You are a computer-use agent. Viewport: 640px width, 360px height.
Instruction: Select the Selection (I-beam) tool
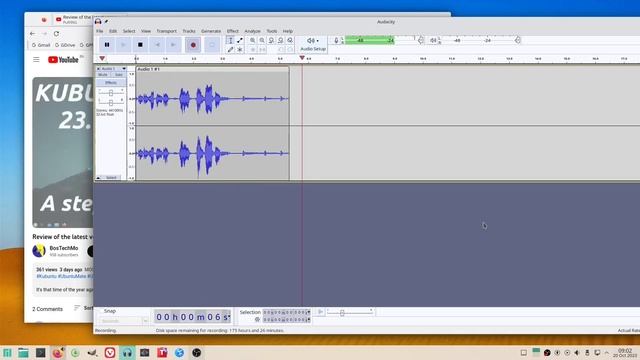click(230, 40)
